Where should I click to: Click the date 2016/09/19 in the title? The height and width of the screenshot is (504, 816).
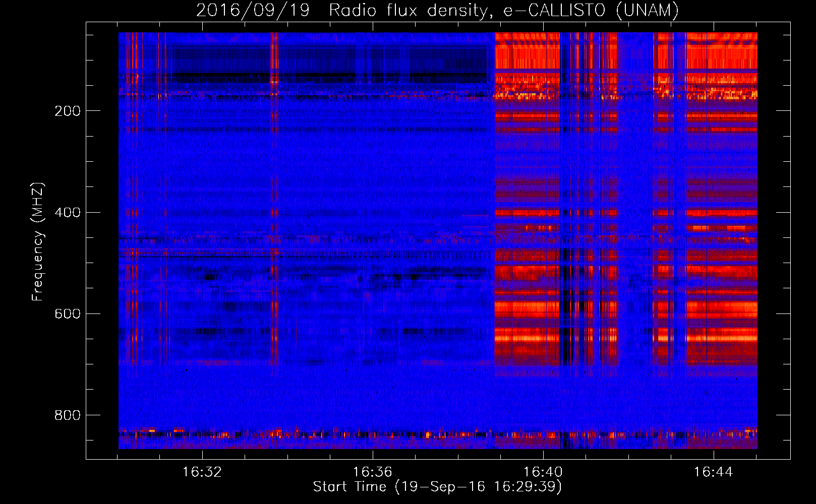pyautogui.click(x=253, y=11)
